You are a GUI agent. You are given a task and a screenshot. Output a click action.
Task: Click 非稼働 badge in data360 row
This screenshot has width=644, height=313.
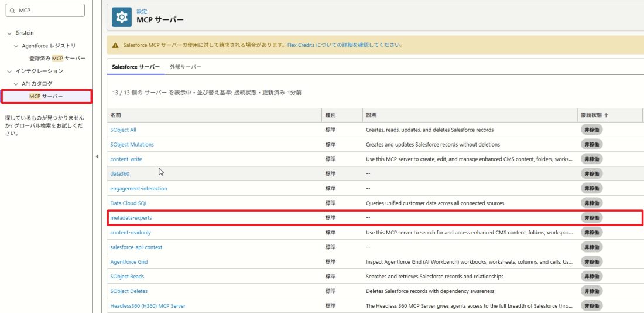(591, 173)
